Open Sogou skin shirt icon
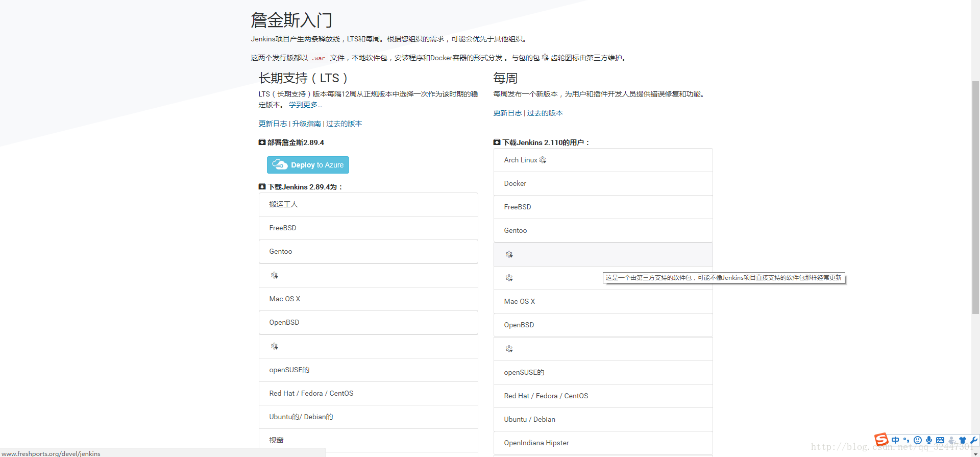 coord(963,440)
